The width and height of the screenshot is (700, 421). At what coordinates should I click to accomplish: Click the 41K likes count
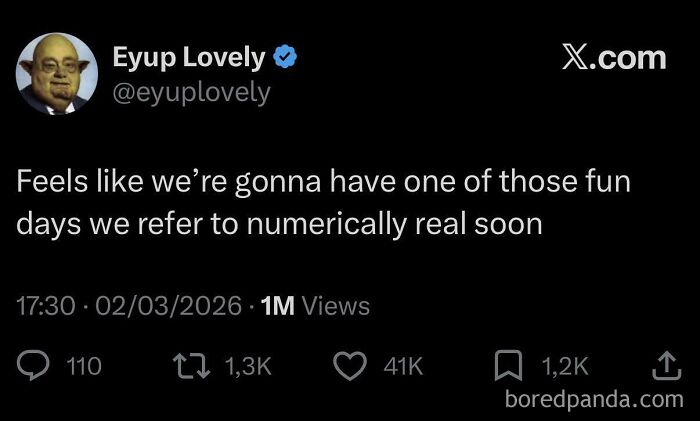(x=403, y=366)
